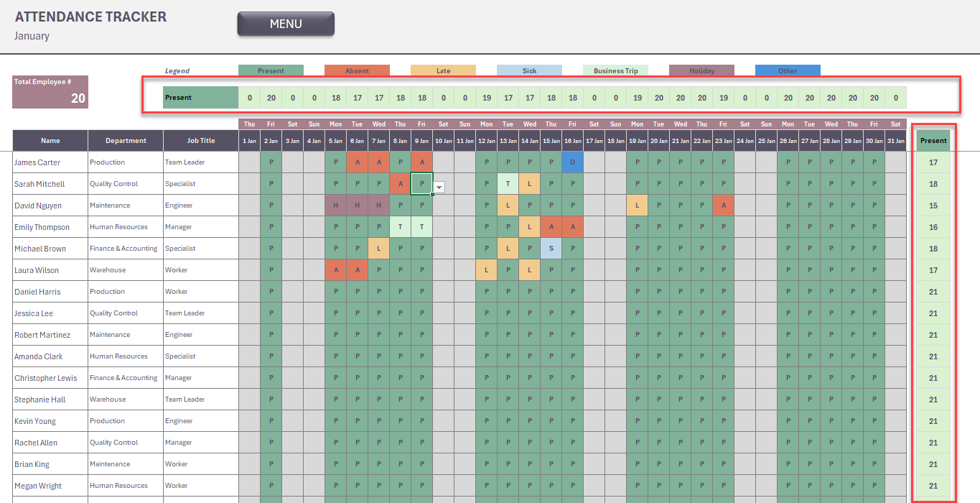
Task: Click the Emily Thompson name cell
Action: (50, 227)
